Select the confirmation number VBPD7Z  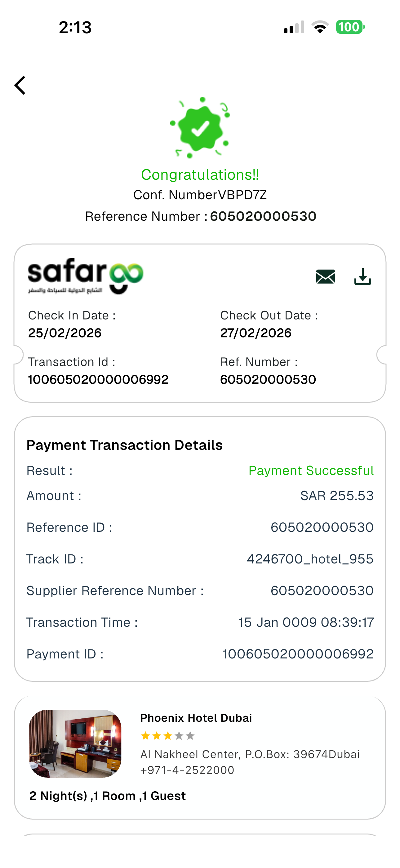tap(242, 195)
